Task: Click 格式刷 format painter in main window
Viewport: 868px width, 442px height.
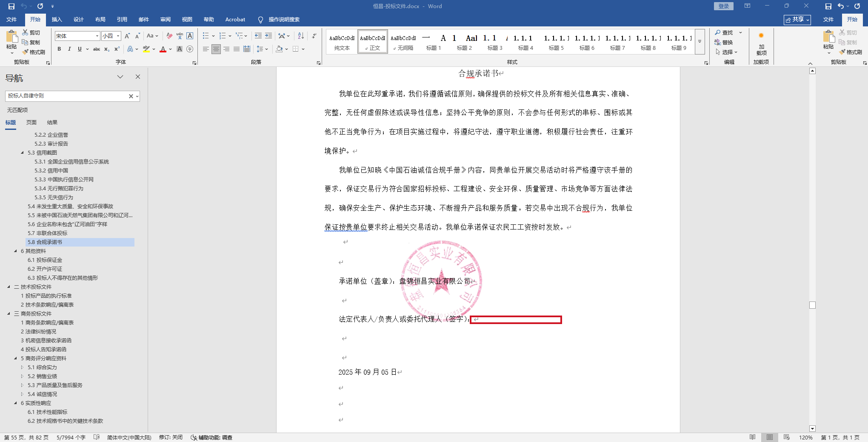Action: [34, 52]
